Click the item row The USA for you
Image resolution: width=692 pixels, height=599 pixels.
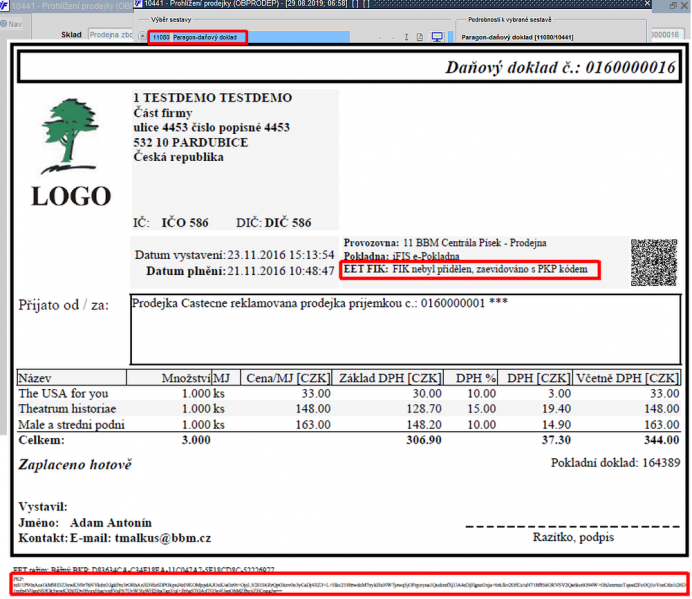pyautogui.click(x=348, y=393)
